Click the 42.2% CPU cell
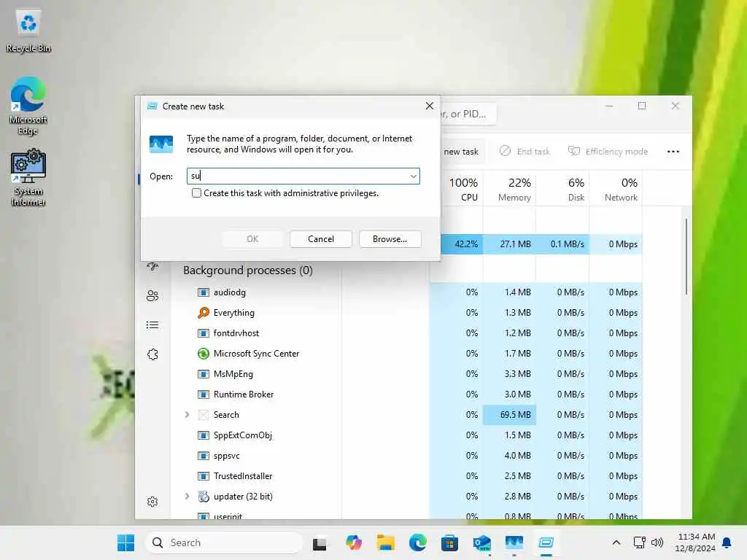This screenshot has width=747, height=560. point(462,244)
